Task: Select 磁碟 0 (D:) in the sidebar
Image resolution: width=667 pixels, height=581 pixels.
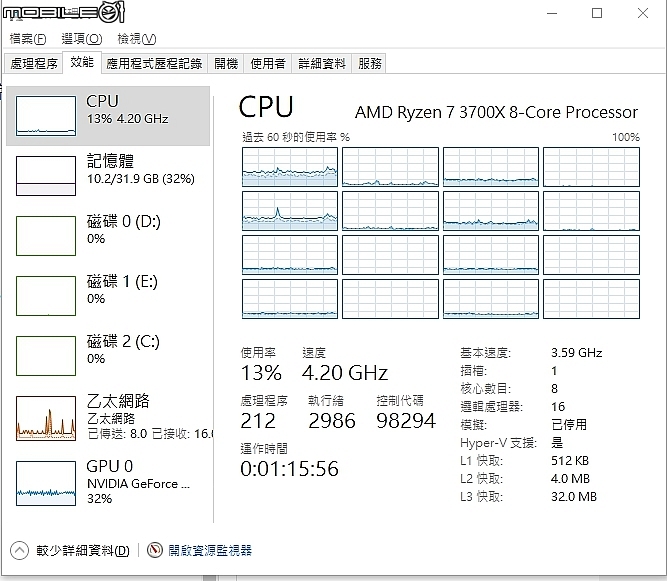Action: [x=108, y=236]
